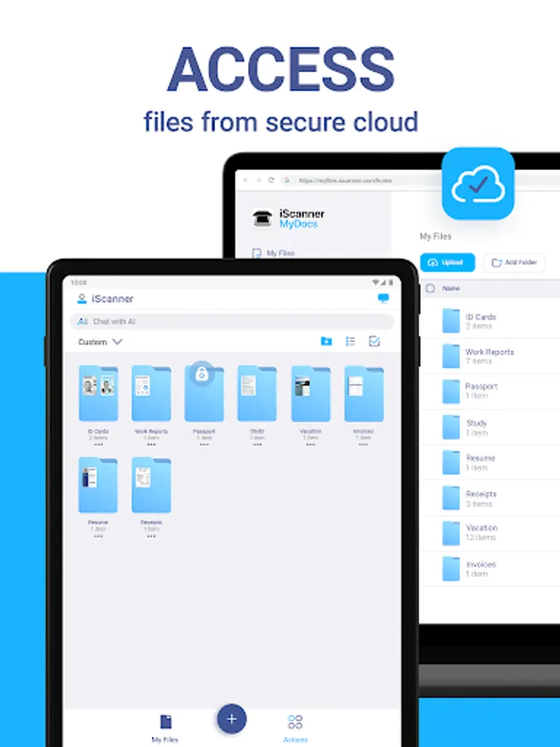Click the Add folder button
This screenshot has height=747, width=560.
tap(514, 262)
